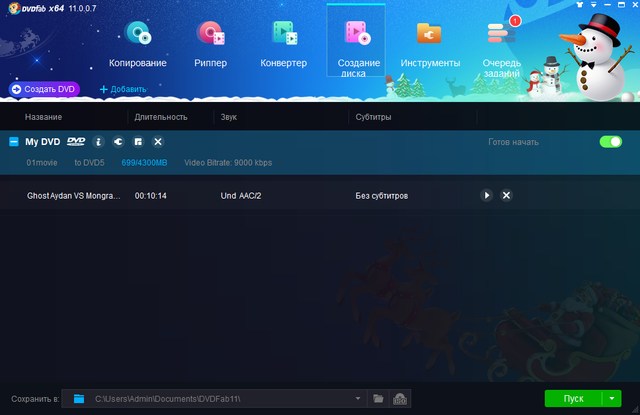640x415 pixels.
Task: Click the GhostAydan VS Mongra title name
Action: click(x=73, y=196)
